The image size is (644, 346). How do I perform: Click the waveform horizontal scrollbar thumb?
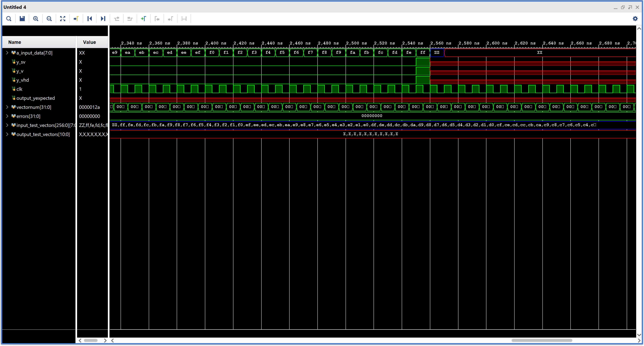click(542, 341)
